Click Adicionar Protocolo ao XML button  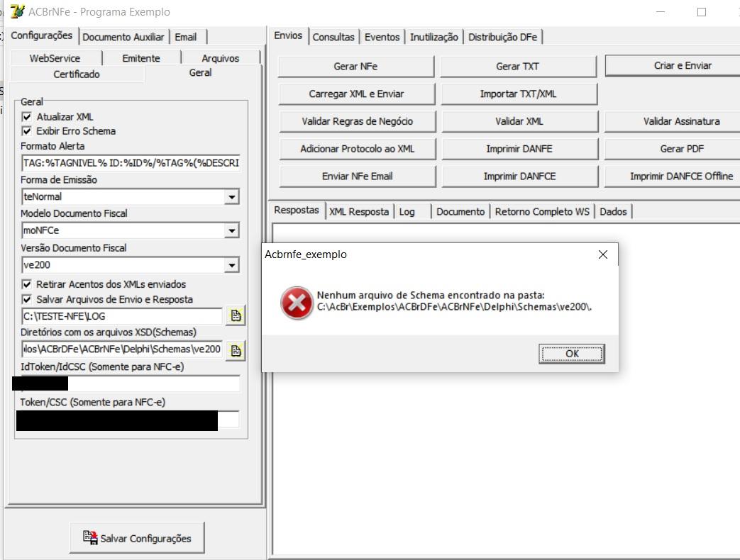tap(358, 148)
